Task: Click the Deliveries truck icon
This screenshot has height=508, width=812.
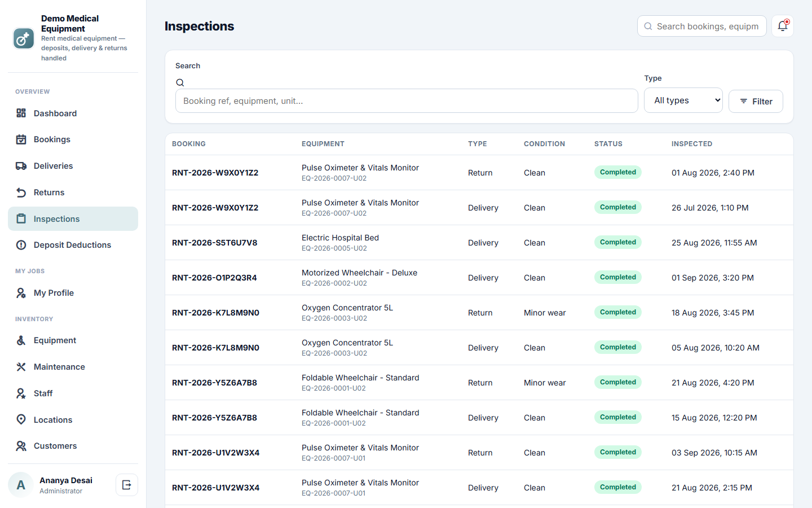Action: tap(21, 166)
